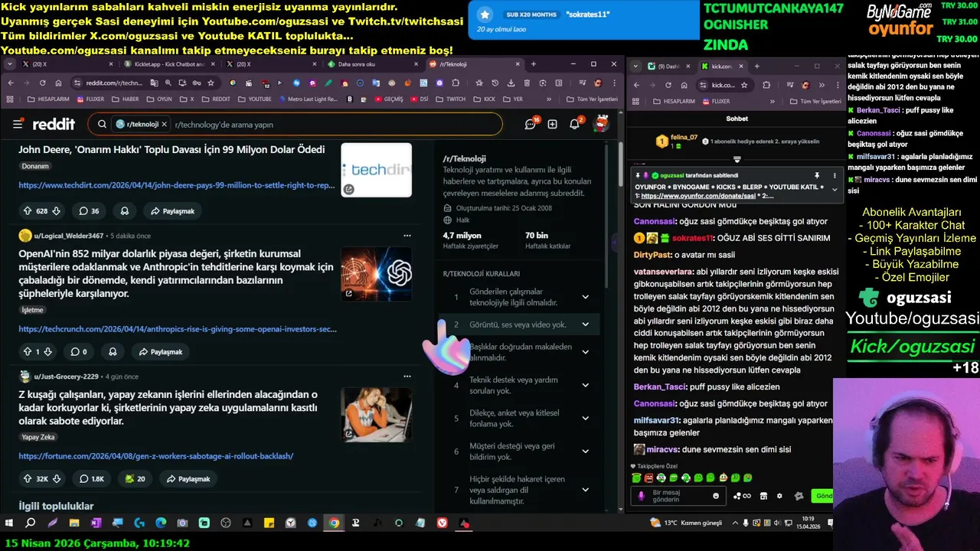980x551 pixels.
Task: Open the OpenAI logo thumbnail
Action: pyautogui.click(x=376, y=273)
